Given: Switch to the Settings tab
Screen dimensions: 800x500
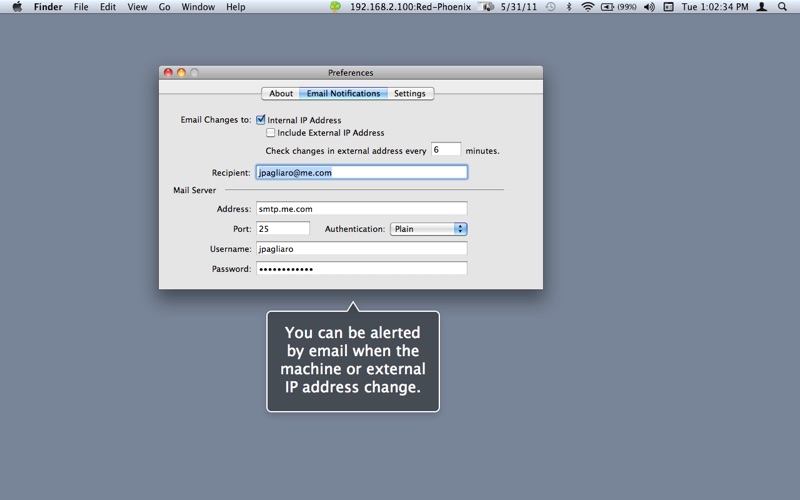Looking at the screenshot, I should [410, 93].
